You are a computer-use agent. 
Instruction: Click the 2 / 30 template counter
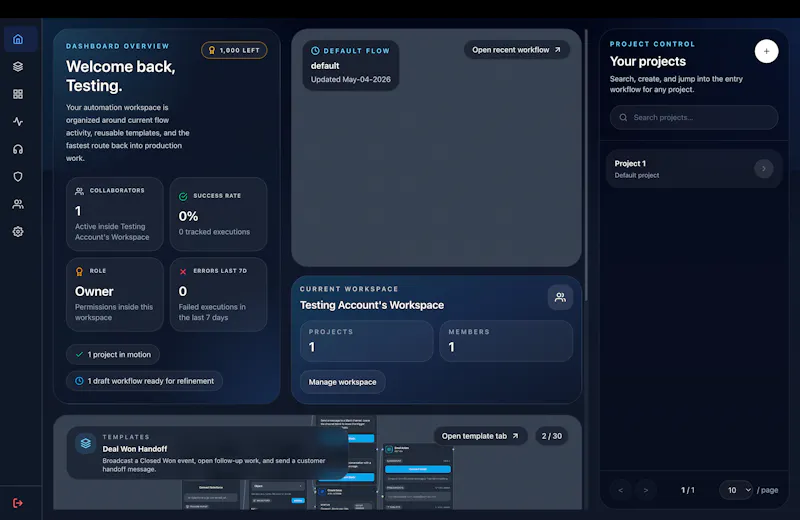(552, 436)
